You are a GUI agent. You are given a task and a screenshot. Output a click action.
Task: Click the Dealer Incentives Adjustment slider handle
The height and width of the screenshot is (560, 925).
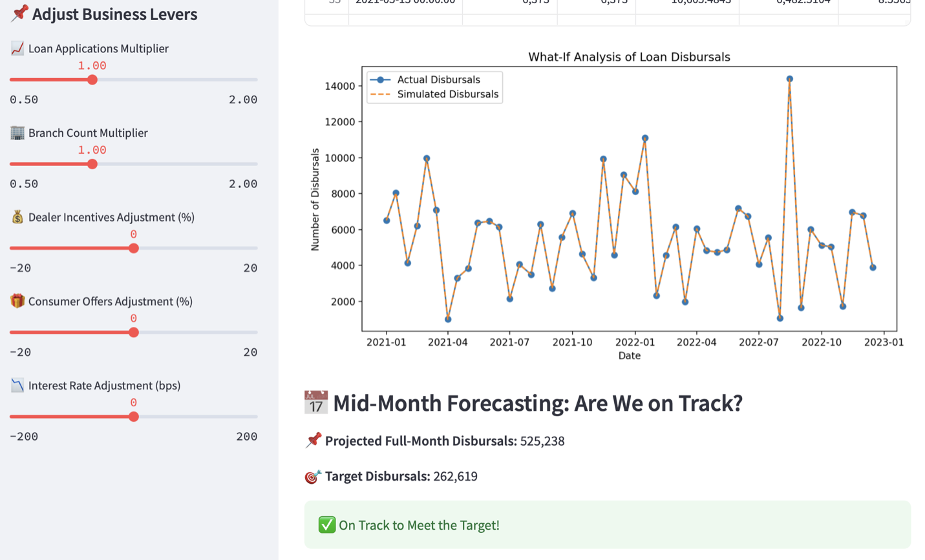pos(134,248)
